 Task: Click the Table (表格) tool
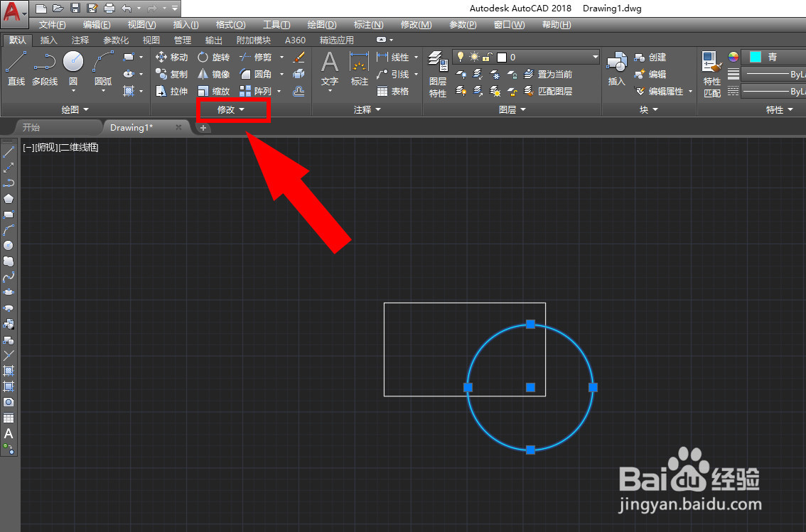[393, 91]
